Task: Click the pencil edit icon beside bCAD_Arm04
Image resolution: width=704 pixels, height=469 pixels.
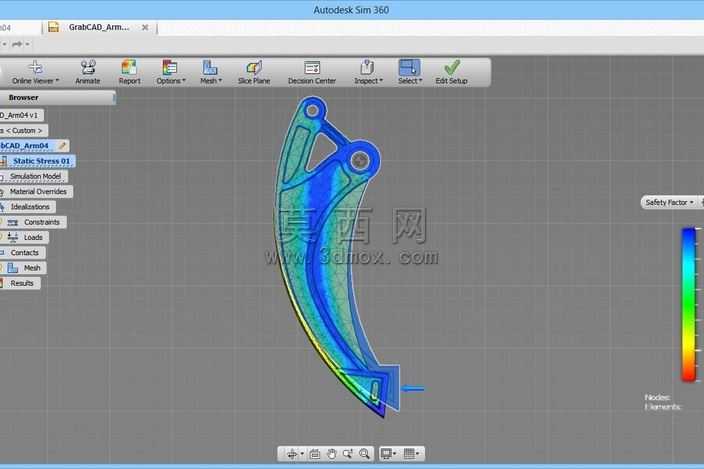Action: [62, 145]
